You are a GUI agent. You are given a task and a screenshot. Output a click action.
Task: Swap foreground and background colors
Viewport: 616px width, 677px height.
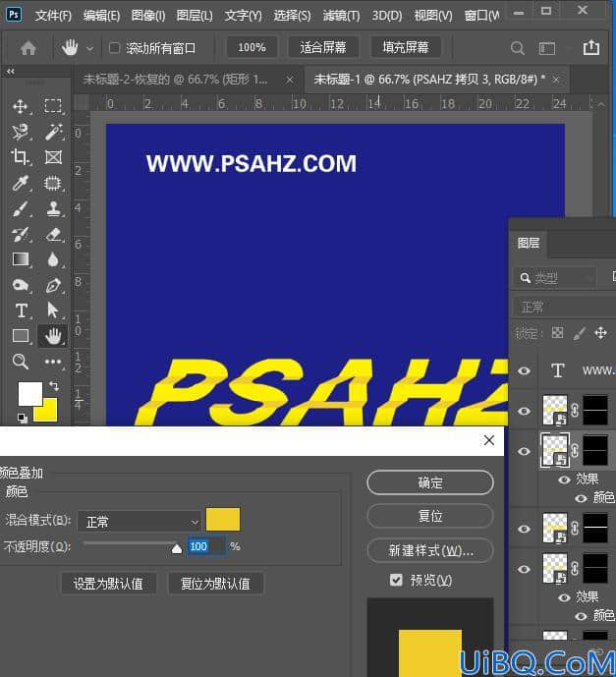coord(54,385)
